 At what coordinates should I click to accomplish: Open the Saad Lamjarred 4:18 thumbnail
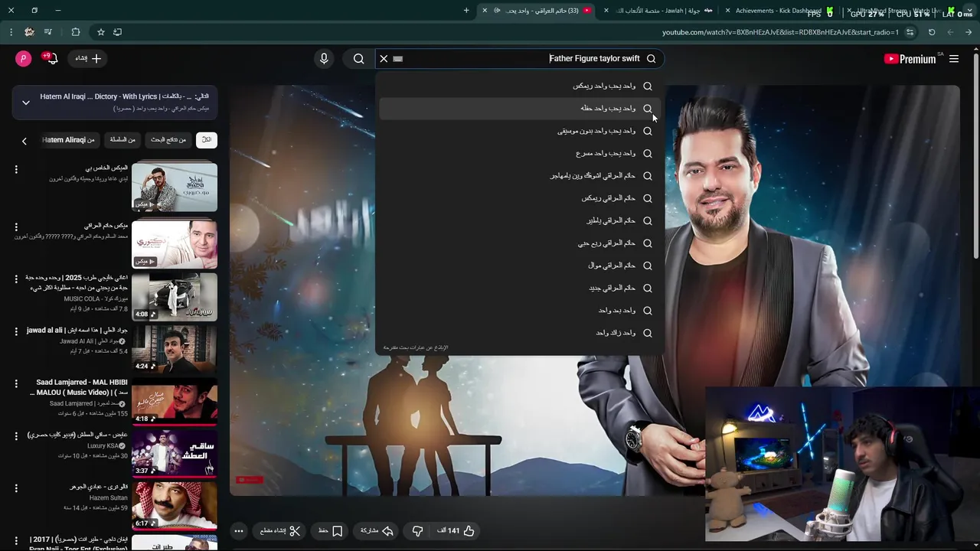coord(175,401)
